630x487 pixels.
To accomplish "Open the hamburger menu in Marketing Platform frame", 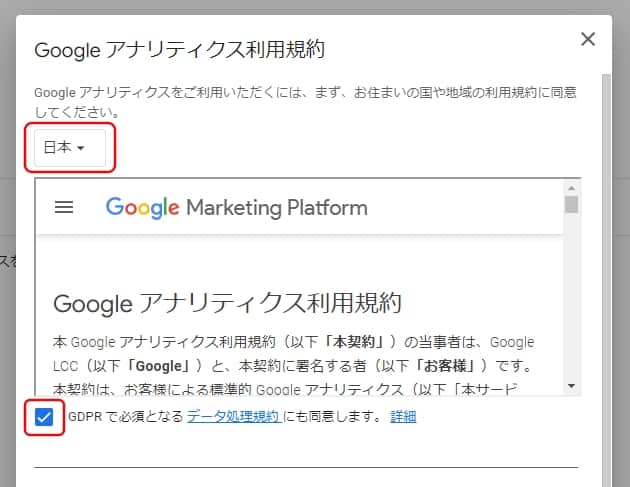I will [64, 207].
